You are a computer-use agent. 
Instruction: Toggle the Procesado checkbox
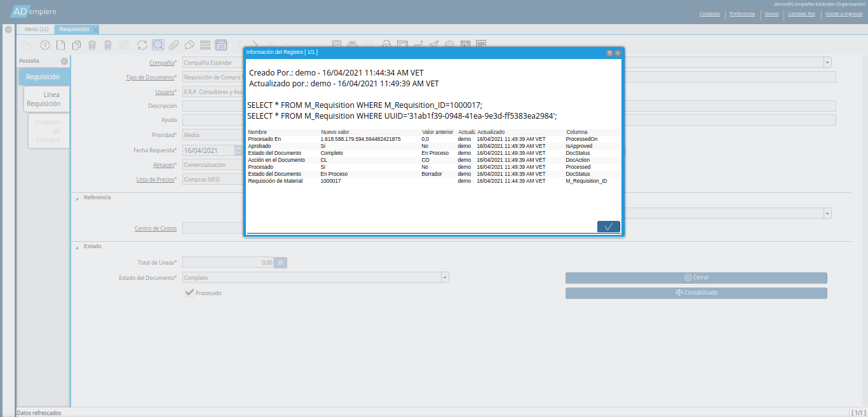pyautogui.click(x=189, y=293)
